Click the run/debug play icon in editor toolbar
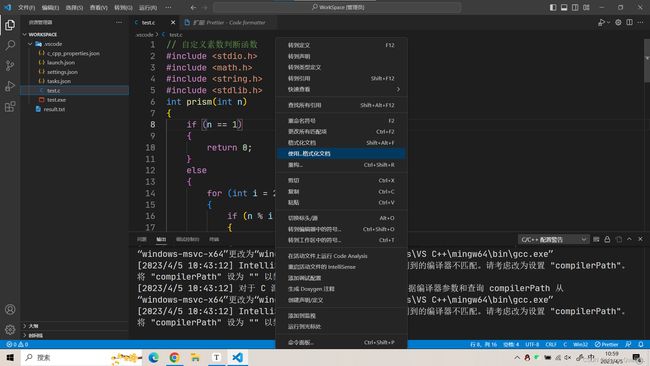650x366 pixels. tap(601, 22)
